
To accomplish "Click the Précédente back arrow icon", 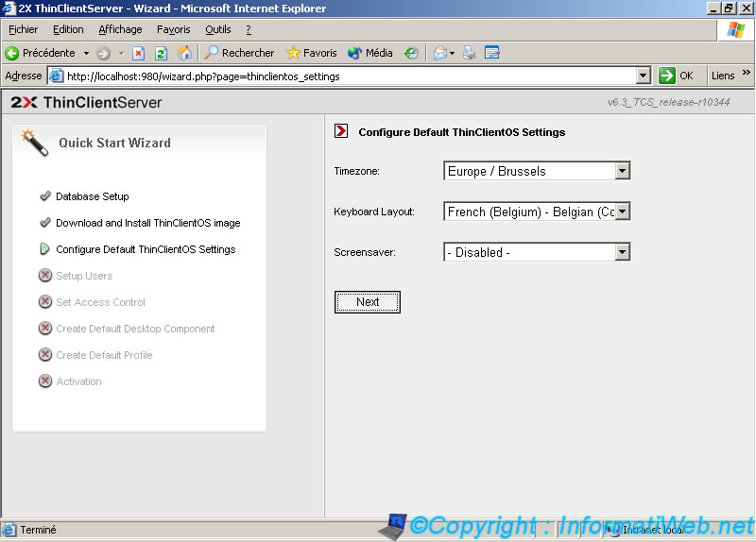I will pyautogui.click(x=12, y=53).
